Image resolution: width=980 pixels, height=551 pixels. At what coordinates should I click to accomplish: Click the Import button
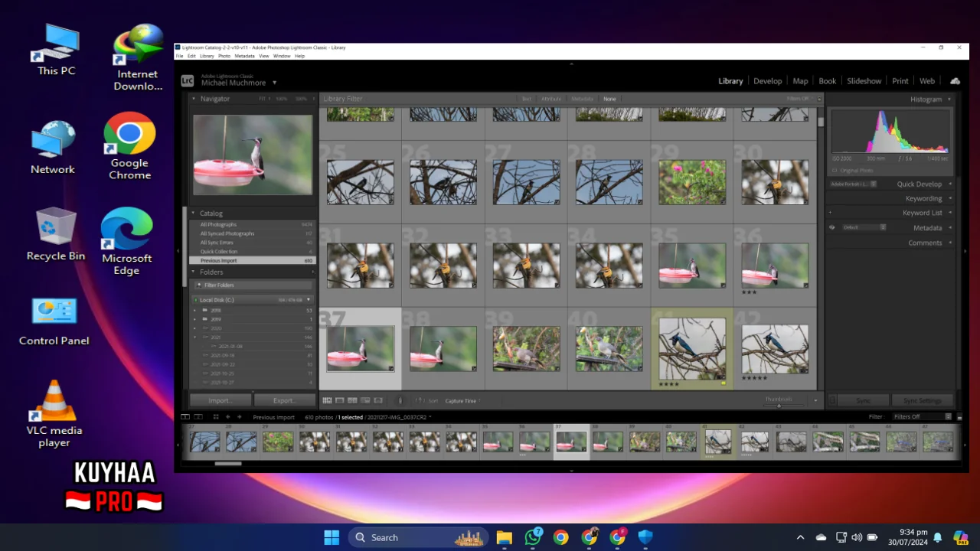(220, 400)
